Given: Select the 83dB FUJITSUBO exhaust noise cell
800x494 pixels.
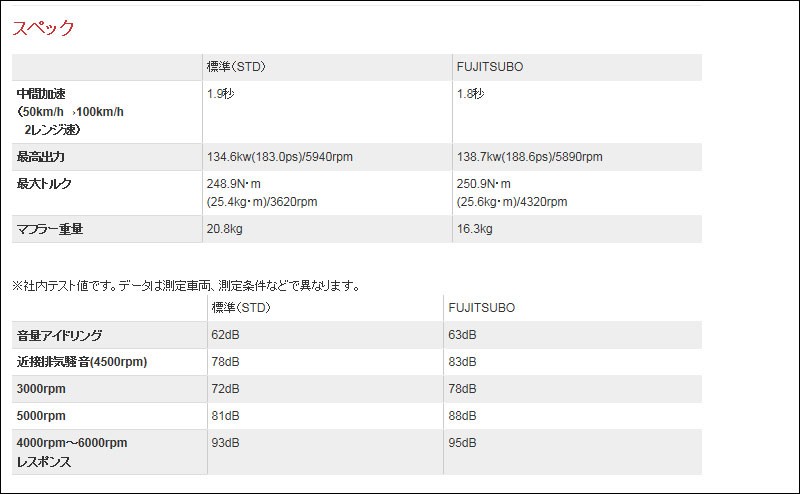Looking at the screenshot, I should pos(463,362).
